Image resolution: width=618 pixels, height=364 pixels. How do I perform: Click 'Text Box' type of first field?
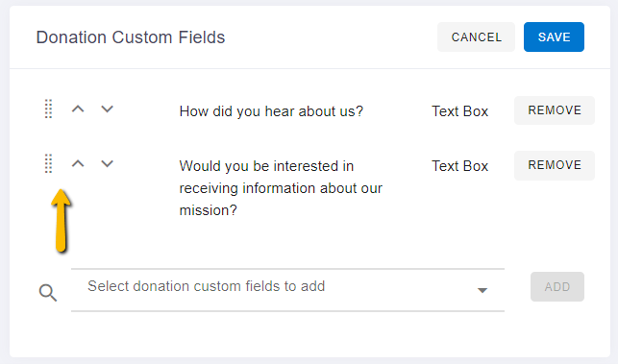click(460, 111)
